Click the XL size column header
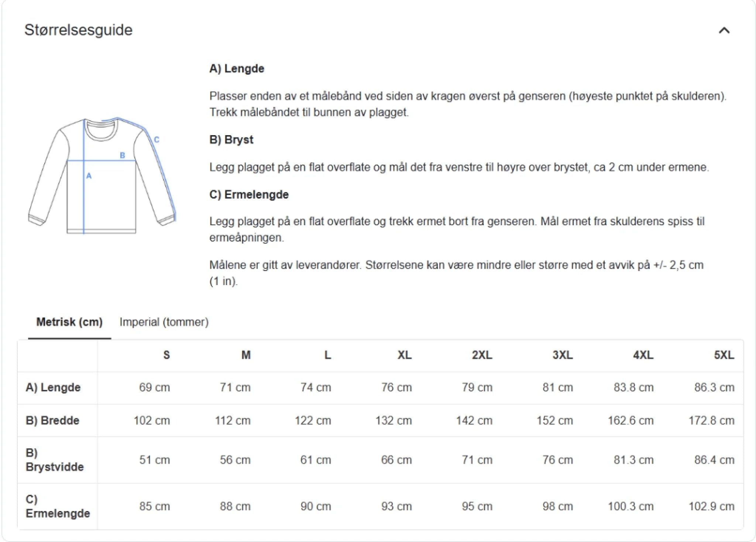The width and height of the screenshot is (756, 542). pyautogui.click(x=404, y=355)
